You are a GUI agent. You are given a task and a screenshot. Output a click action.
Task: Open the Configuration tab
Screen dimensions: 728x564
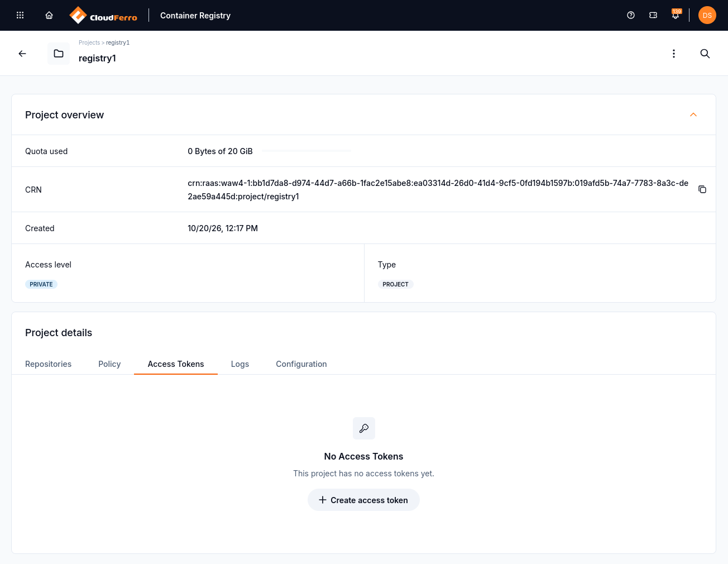click(301, 364)
